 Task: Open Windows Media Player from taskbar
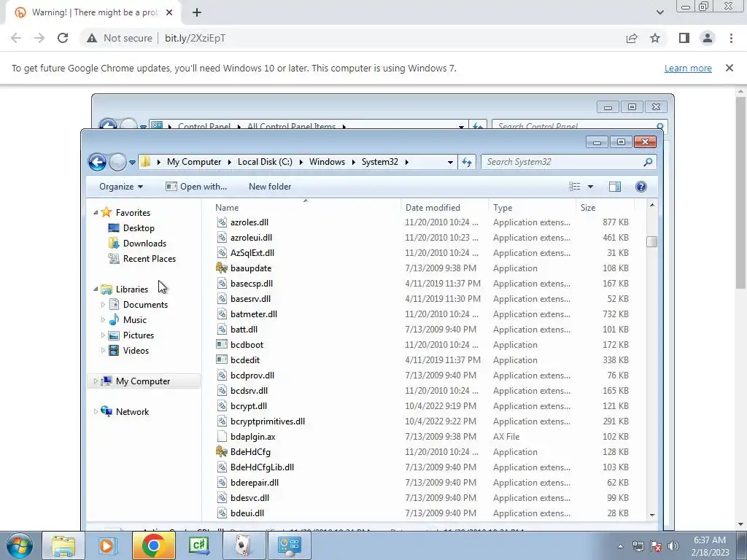(x=107, y=545)
